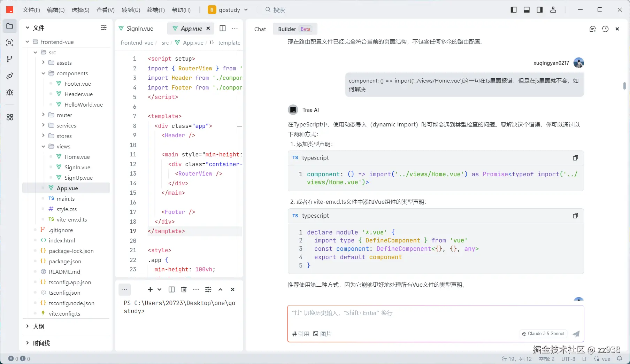The image size is (630, 364).
Task: Close the AI chat side panel
Action: click(617, 29)
